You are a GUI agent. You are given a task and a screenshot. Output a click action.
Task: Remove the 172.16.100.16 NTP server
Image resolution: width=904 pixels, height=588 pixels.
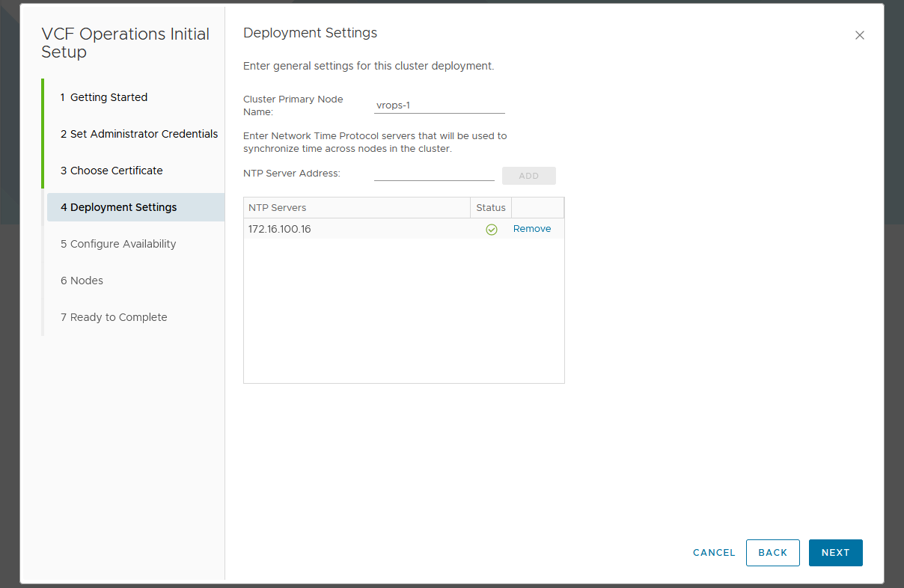[x=531, y=229]
